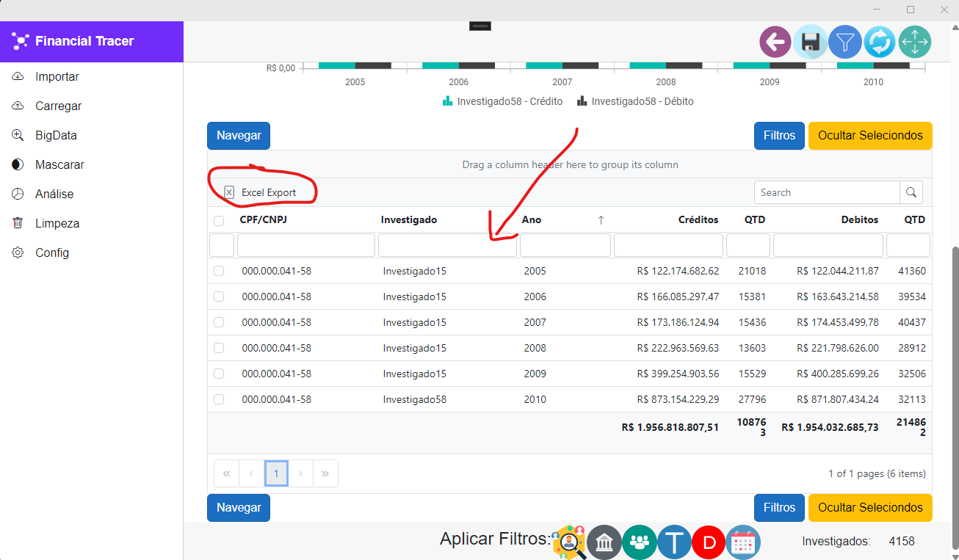
Task: Click the magnifying glass search button
Action: [911, 192]
